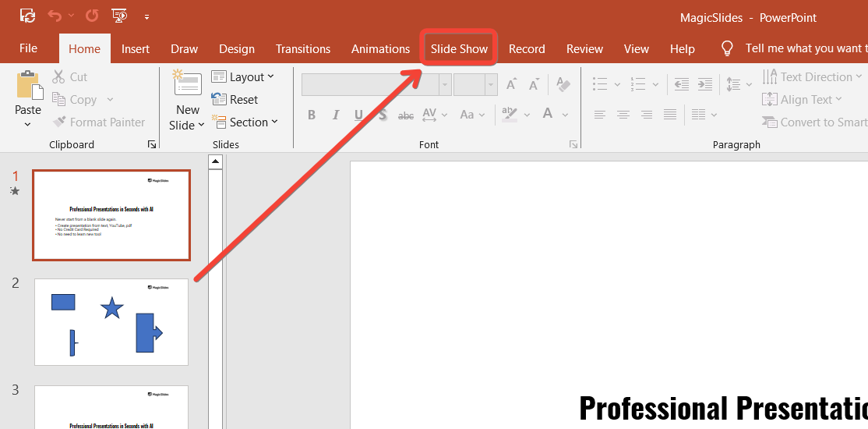
Task: Click slide panel scroll up arrow
Action: pos(215,161)
